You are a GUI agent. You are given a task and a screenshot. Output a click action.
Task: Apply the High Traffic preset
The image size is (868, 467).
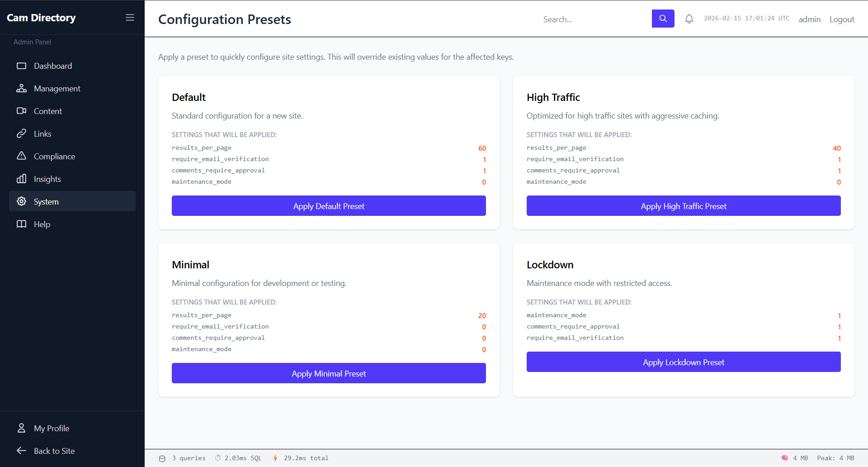[x=683, y=206]
